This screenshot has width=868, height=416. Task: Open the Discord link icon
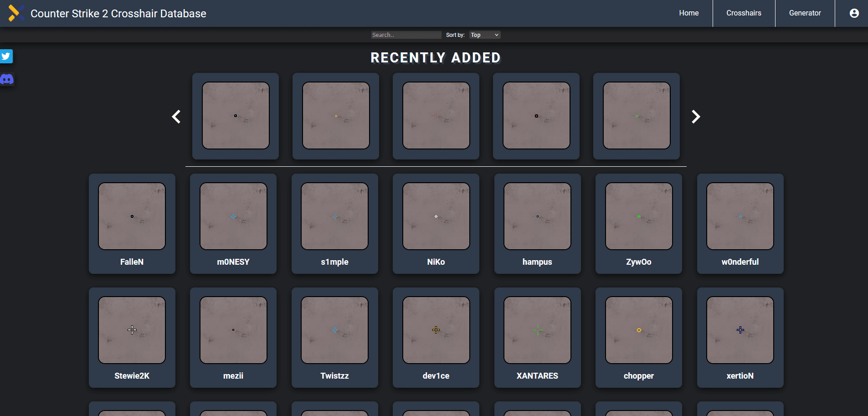pyautogui.click(x=7, y=79)
